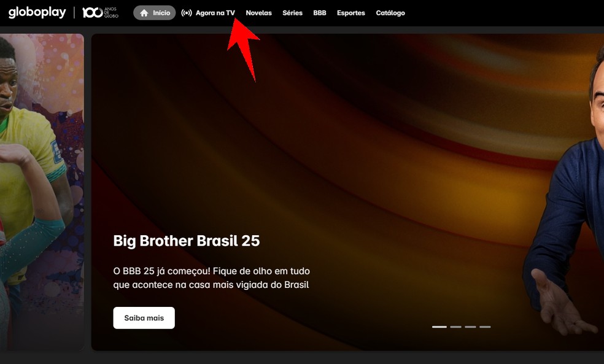Open the Novelas menu item
The height and width of the screenshot is (364, 604).
coord(259,13)
